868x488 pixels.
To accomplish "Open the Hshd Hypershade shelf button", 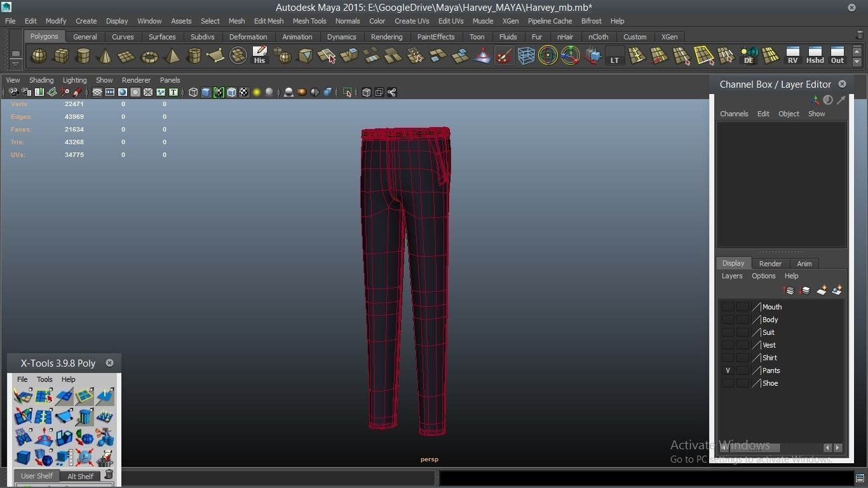I will tap(815, 56).
